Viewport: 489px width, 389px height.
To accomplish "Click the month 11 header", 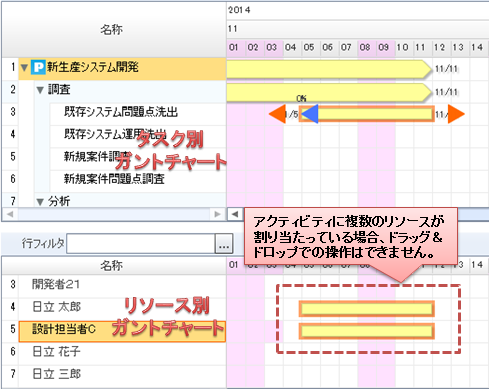I will tap(232, 29).
